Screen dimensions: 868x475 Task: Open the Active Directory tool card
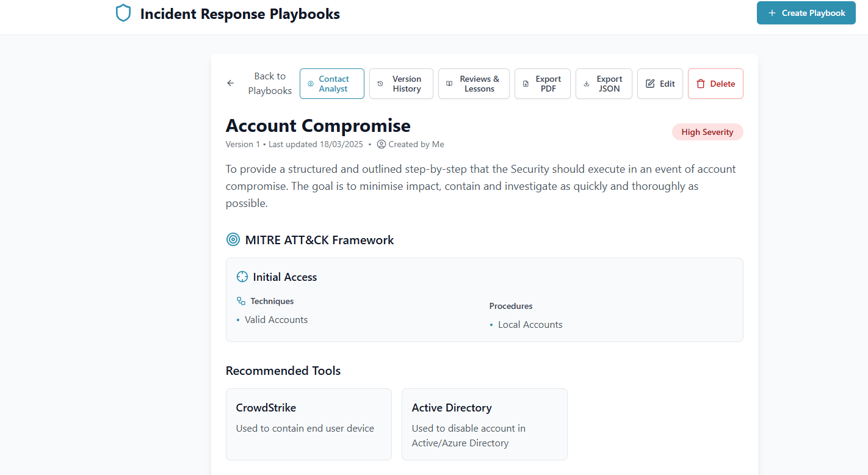point(484,424)
